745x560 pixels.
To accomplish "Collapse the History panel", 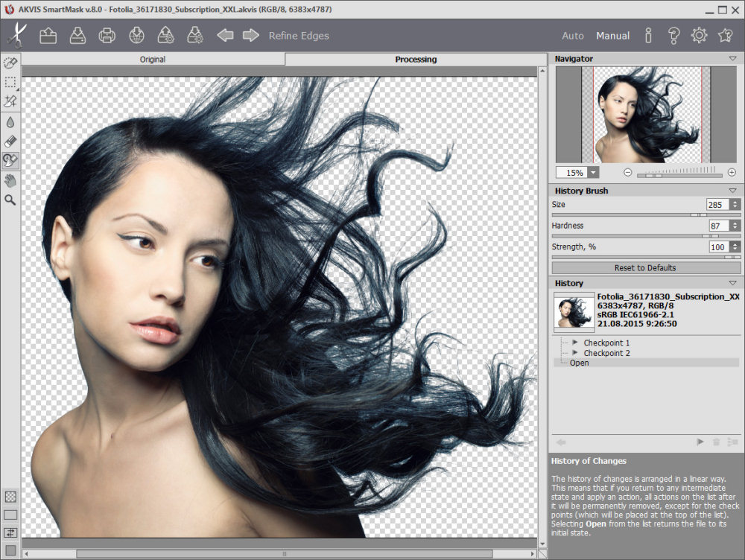I will [x=732, y=283].
